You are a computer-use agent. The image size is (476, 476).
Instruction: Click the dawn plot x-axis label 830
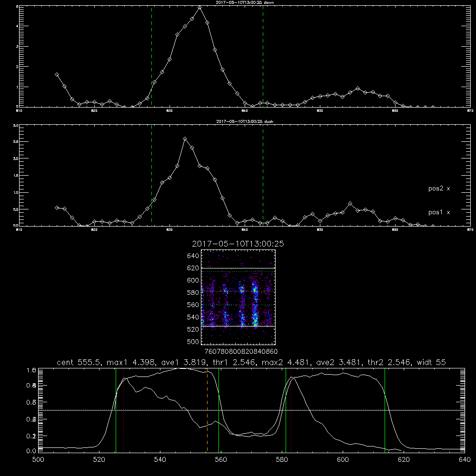(x=169, y=111)
